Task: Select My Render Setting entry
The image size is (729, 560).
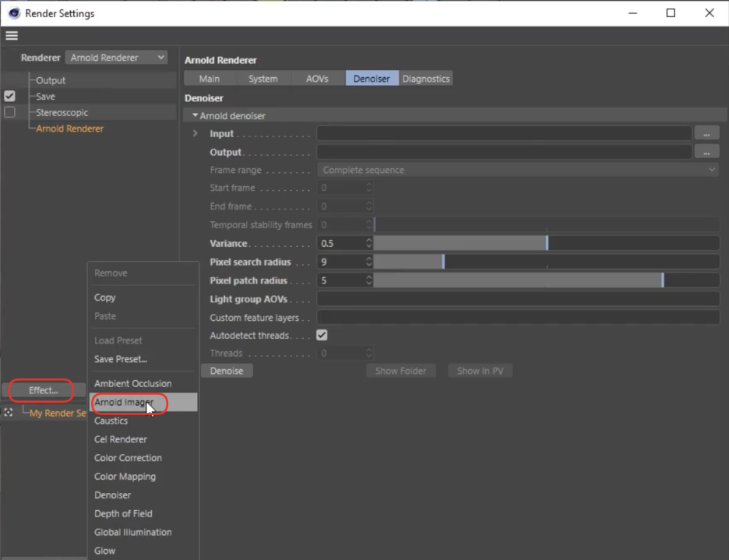Action: pos(58,413)
